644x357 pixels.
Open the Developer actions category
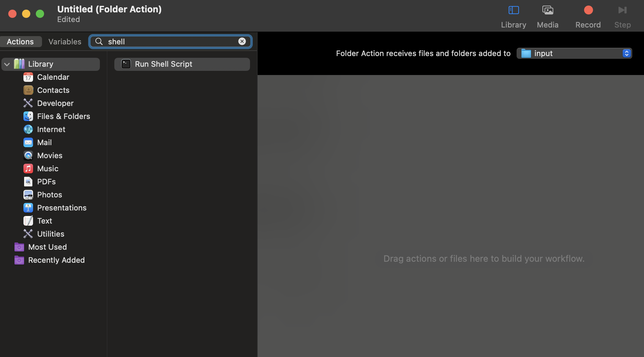point(55,103)
